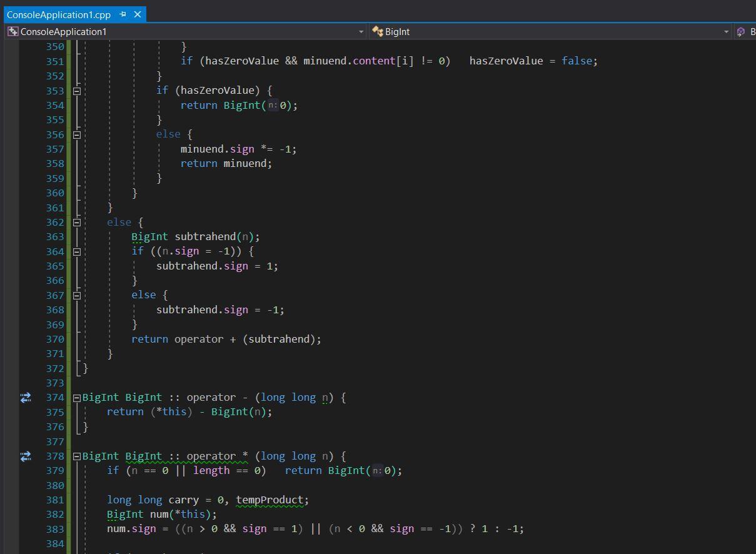Collapse the if block at line 353
Screen dimensions: 756x554
coord(77,91)
